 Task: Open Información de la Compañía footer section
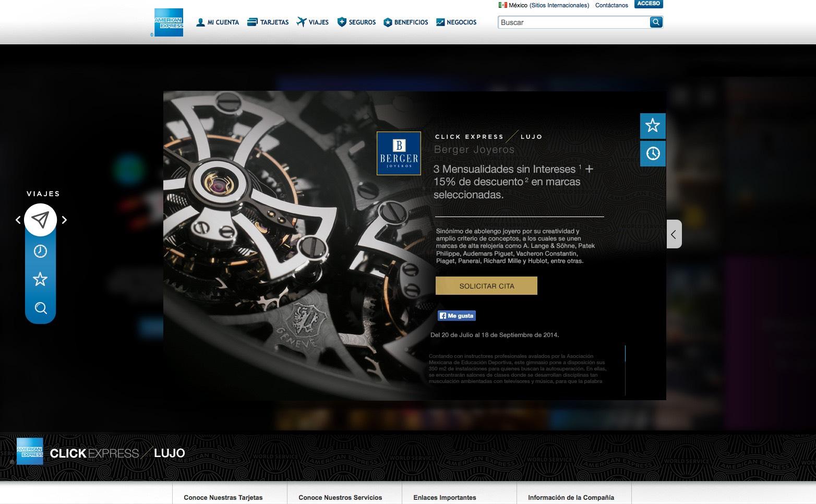(571, 498)
